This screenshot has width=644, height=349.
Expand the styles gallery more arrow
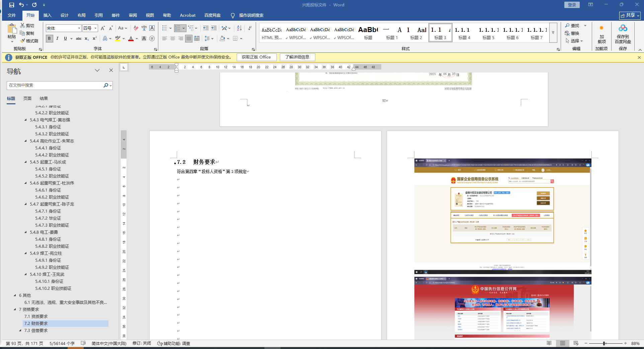(553, 32)
